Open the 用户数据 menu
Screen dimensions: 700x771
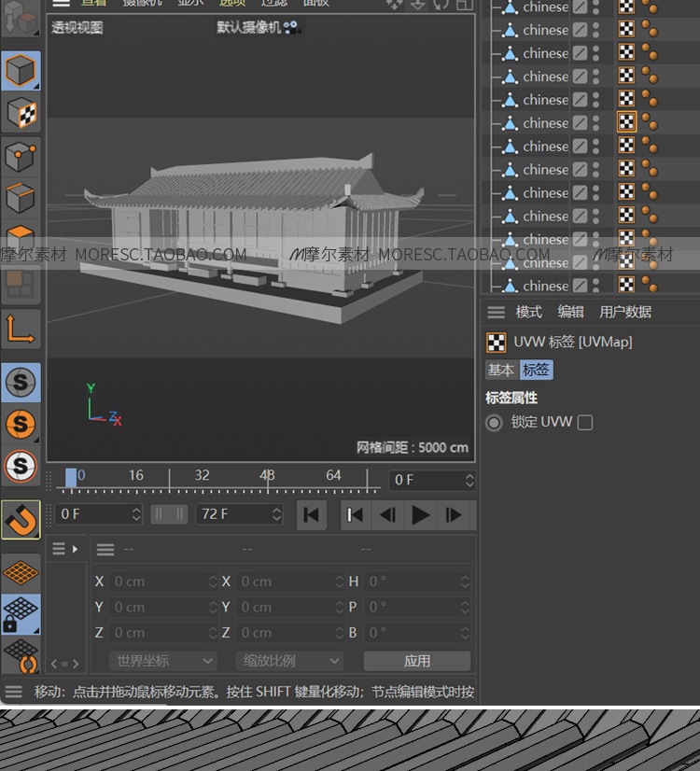[624, 313]
